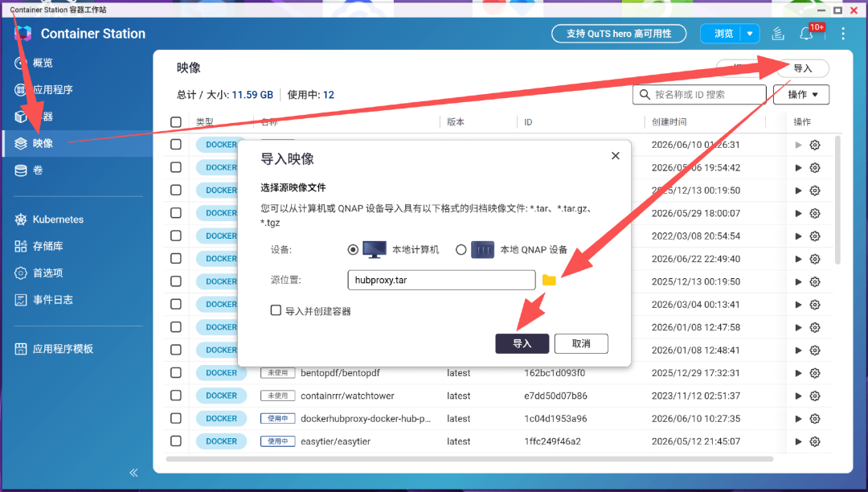Click the horizontal scrollbar under the table

pos(469,459)
